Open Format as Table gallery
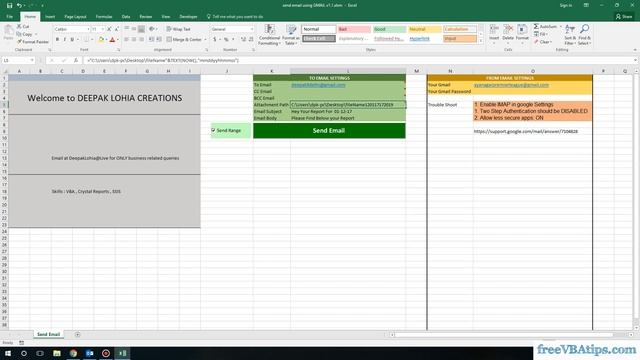 pos(291,35)
